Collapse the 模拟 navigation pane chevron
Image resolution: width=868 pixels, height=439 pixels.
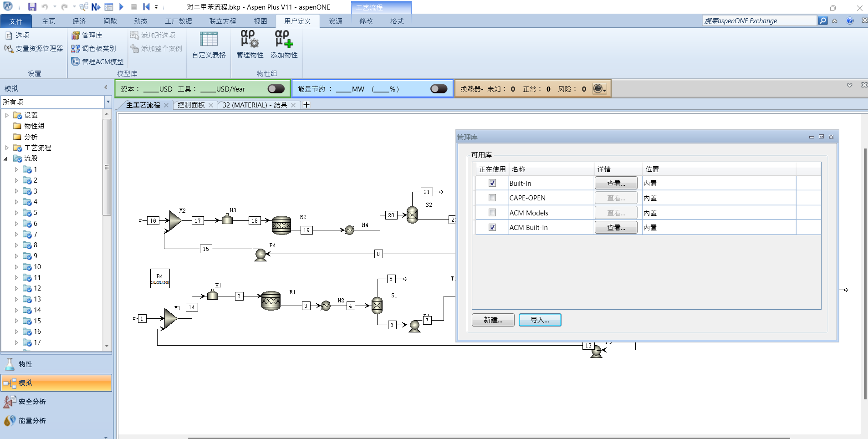[106, 87]
